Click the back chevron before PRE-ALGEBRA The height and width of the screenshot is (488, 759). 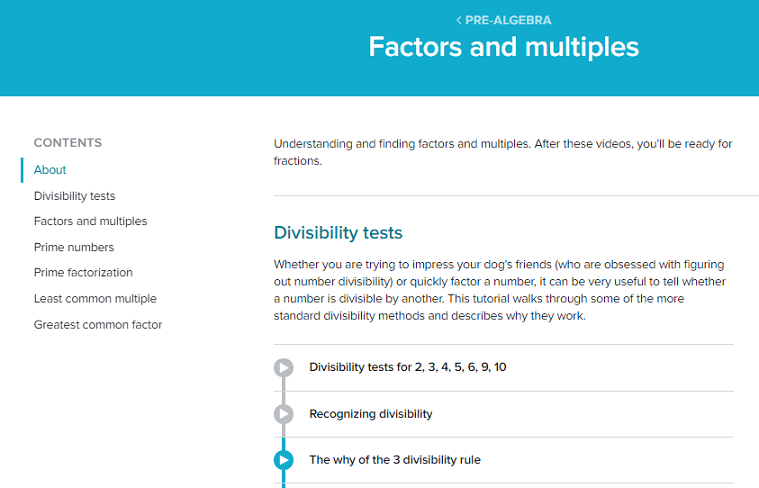458,20
